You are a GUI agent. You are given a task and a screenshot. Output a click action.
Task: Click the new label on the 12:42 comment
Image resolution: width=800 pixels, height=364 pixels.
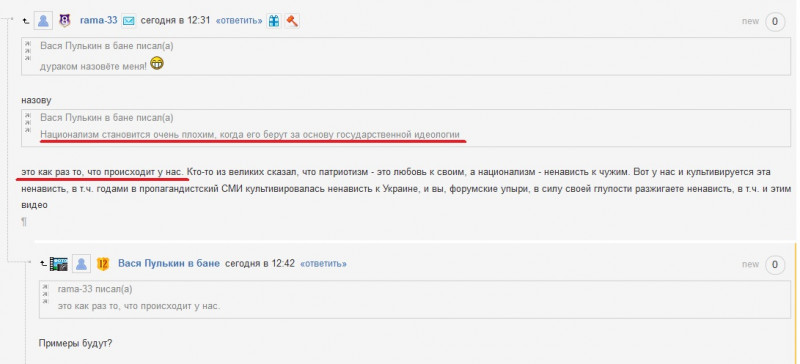[x=751, y=264]
